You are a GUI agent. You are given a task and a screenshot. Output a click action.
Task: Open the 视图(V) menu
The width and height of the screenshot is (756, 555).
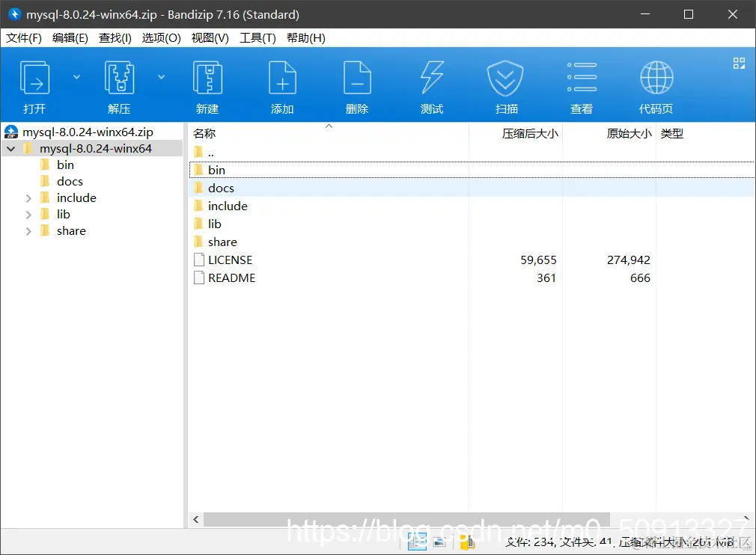[x=210, y=38]
